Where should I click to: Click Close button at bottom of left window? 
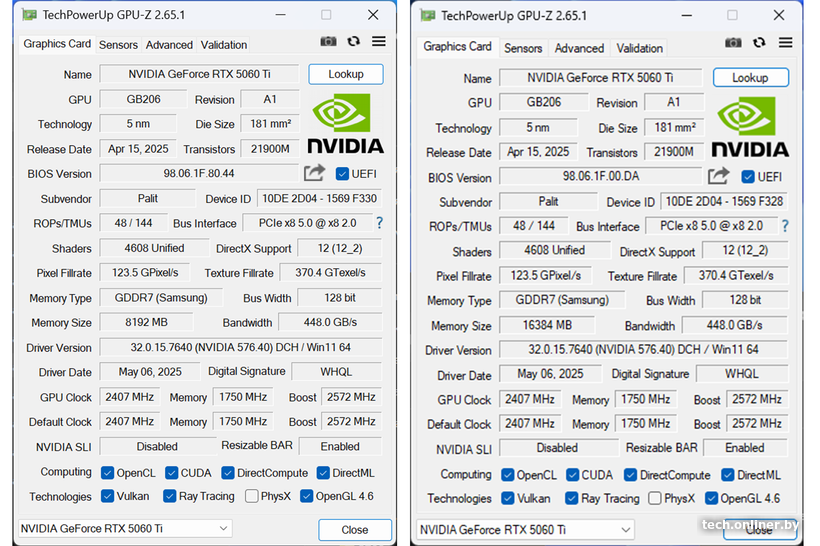(355, 530)
